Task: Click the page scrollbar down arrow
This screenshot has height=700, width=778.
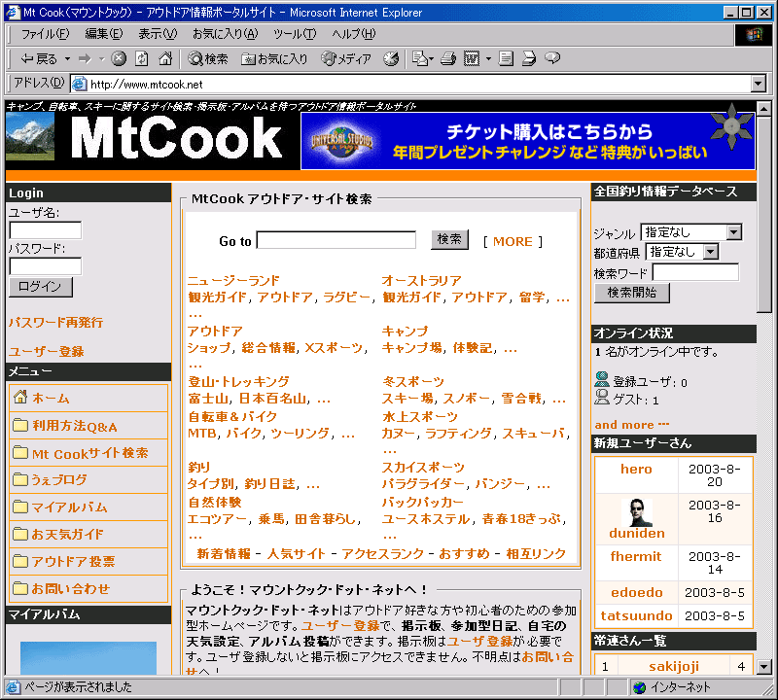Action: pyautogui.click(x=764, y=667)
